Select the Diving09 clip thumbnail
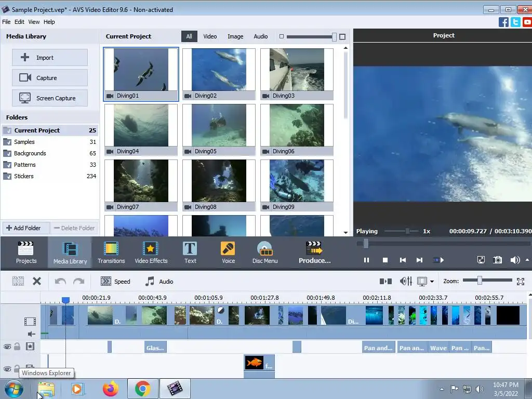The width and height of the screenshot is (532, 399). coord(297,185)
